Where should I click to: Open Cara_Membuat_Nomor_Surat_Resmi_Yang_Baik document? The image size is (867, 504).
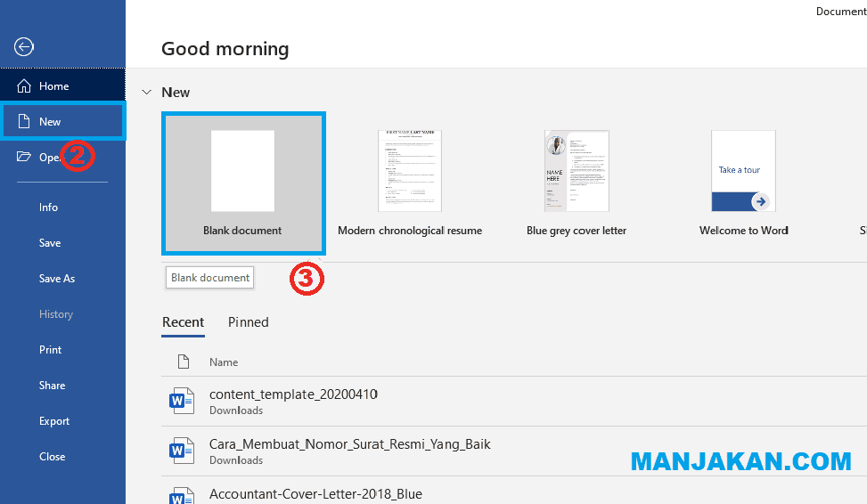click(x=514, y=451)
